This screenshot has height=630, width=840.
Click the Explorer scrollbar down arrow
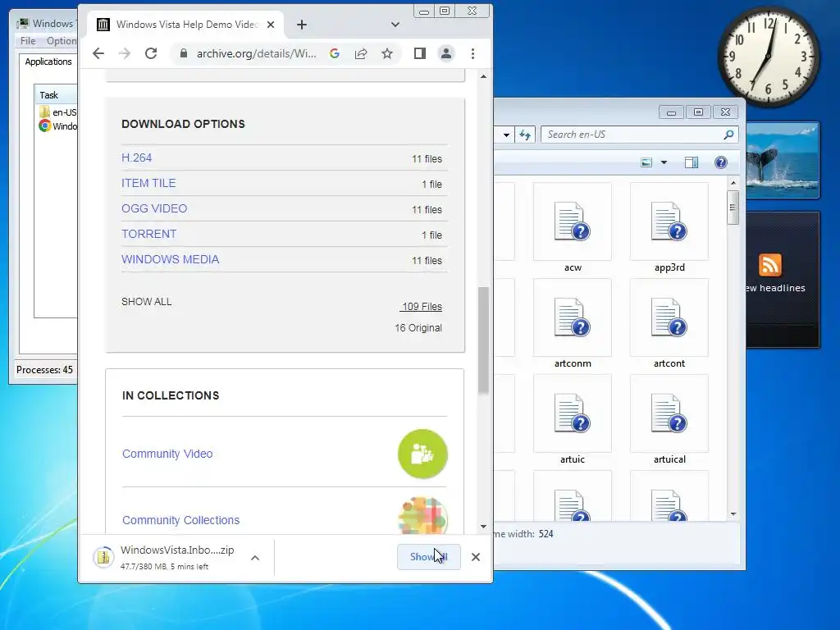pos(733,514)
